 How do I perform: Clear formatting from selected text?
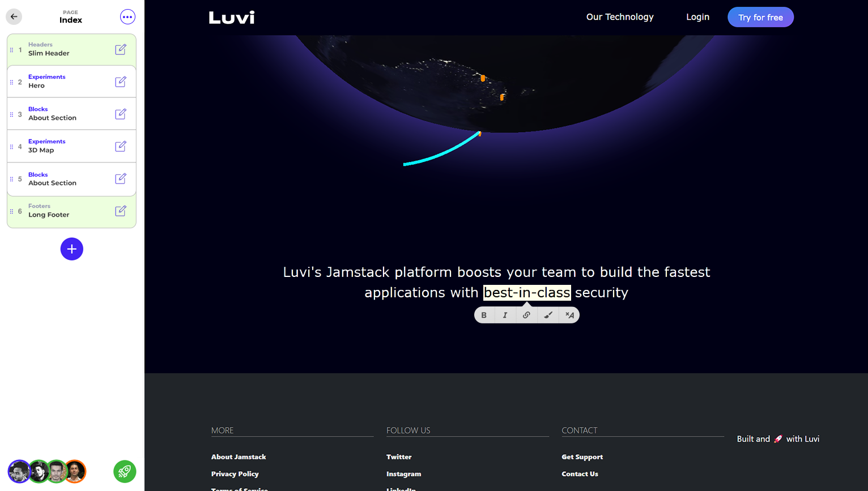pyautogui.click(x=569, y=315)
